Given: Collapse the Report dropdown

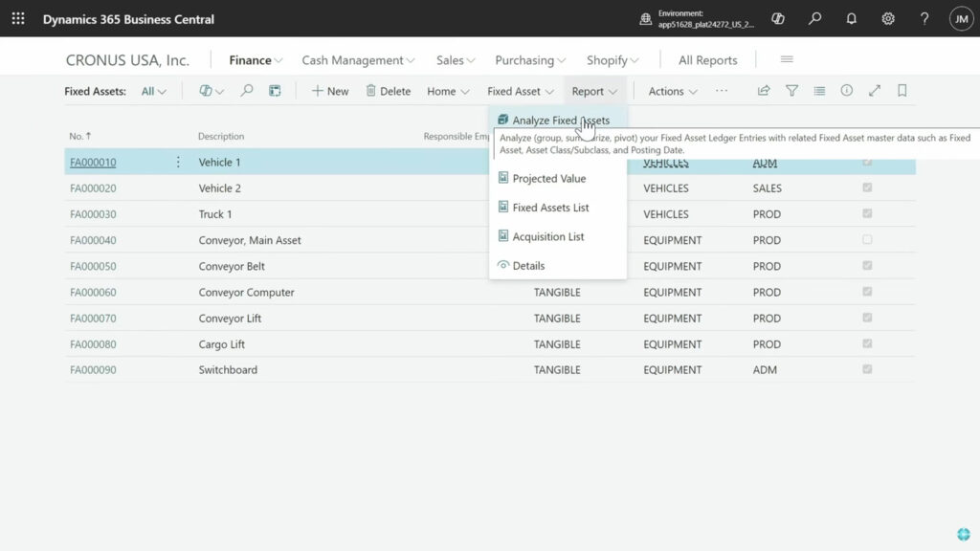Looking at the screenshot, I should (594, 91).
